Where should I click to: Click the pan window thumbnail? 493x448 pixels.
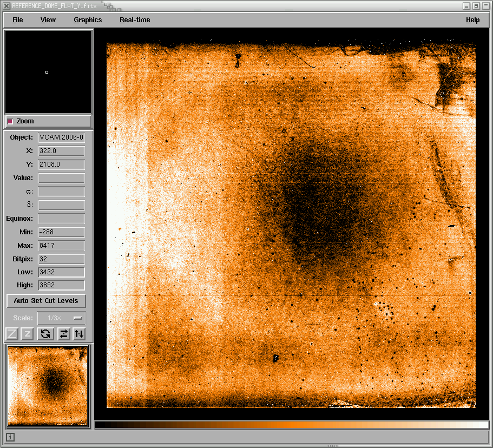click(x=48, y=386)
